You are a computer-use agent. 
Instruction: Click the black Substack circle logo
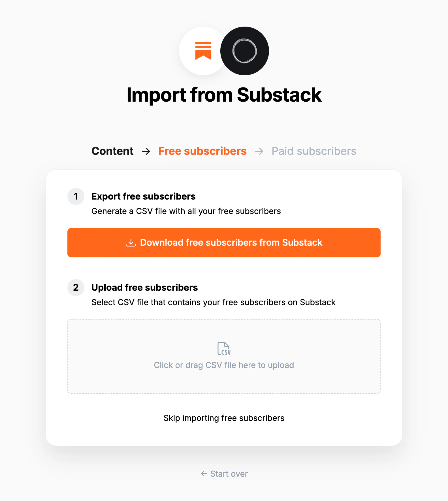(245, 51)
